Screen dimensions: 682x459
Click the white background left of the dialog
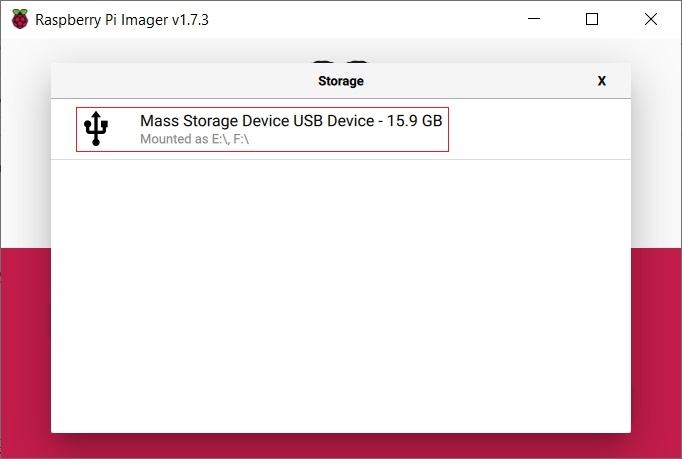(x=25, y=150)
